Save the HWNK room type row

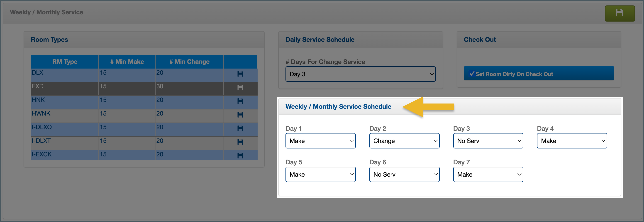(240, 115)
